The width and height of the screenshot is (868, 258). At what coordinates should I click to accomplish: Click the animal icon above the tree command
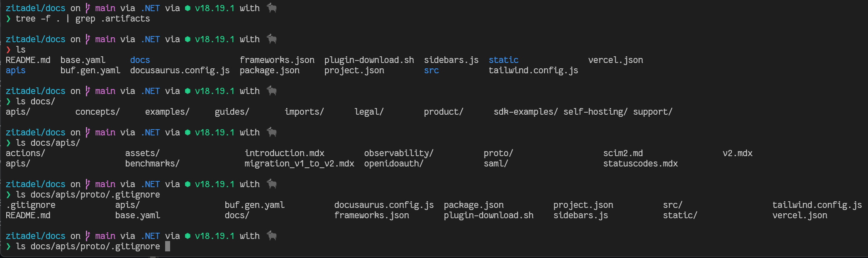[x=272, y=8]
